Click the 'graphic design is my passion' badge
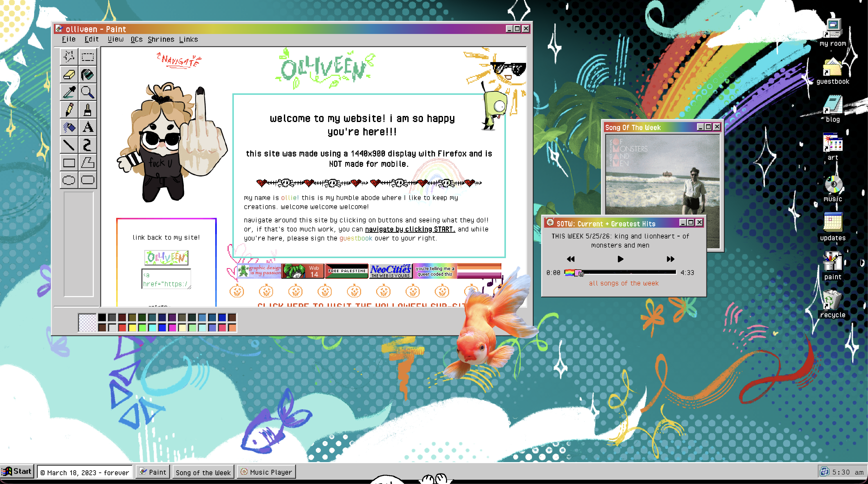868x484 pixels. click(x=259, y=271)
